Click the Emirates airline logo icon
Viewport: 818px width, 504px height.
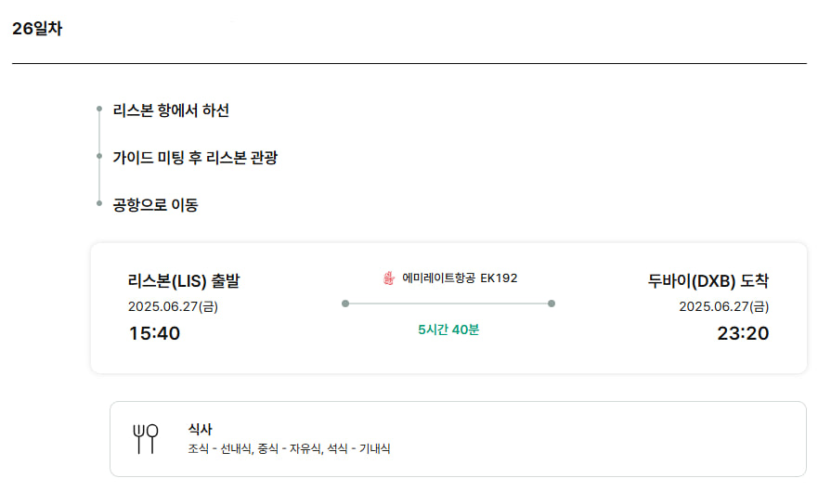[389, 278]
